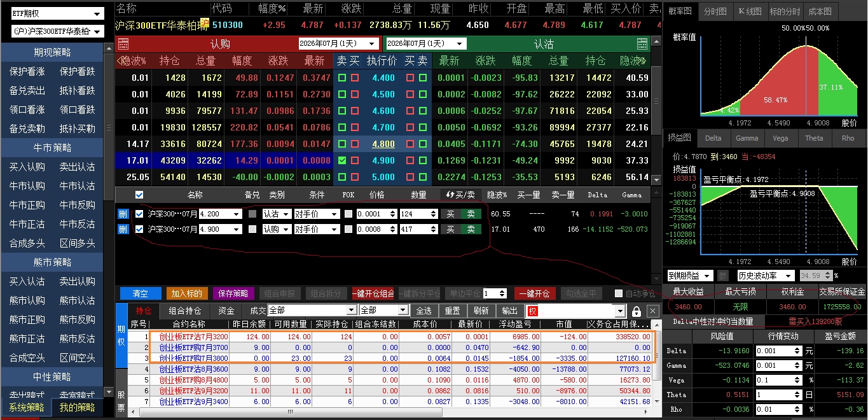Open the Gamma chart tab
This screenshot has width=868, height=420.
point(747,138)
